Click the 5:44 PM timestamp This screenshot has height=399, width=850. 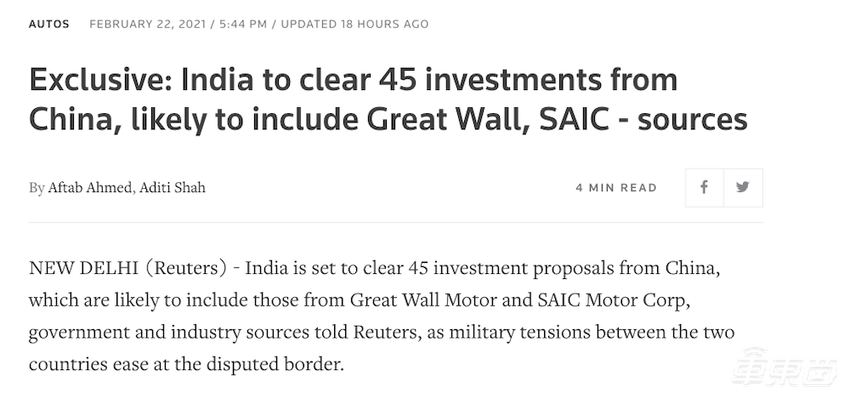243,24
